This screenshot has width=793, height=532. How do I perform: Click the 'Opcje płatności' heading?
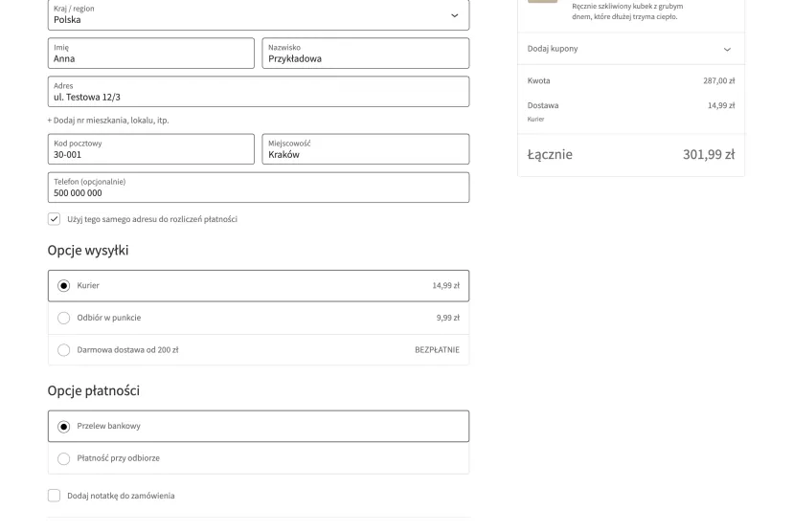(x=94, y=391)
